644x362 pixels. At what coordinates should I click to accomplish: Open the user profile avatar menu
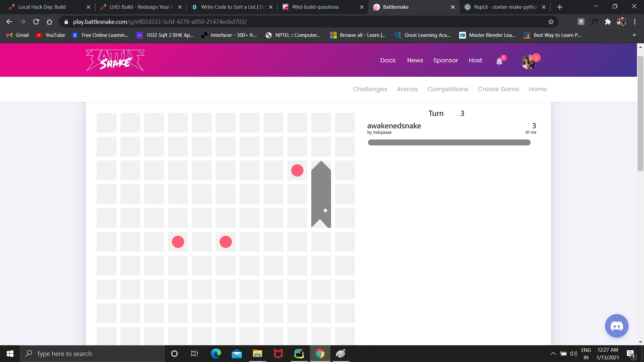coord(529,62)
